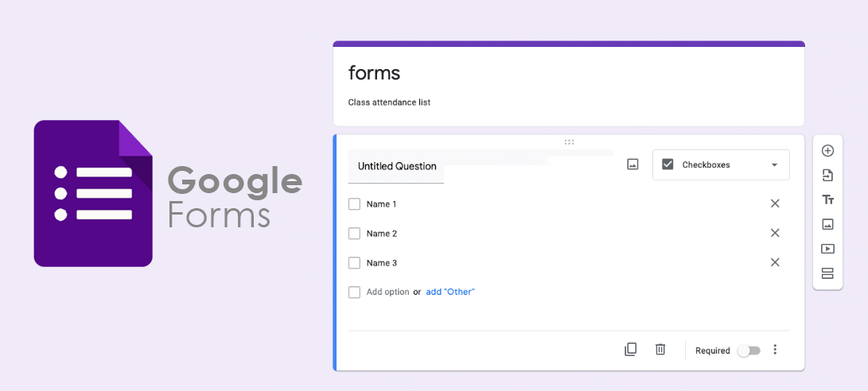Screen dimensions: 868x391
Task: Delete the question with trash icon
Action: (660, 350)
